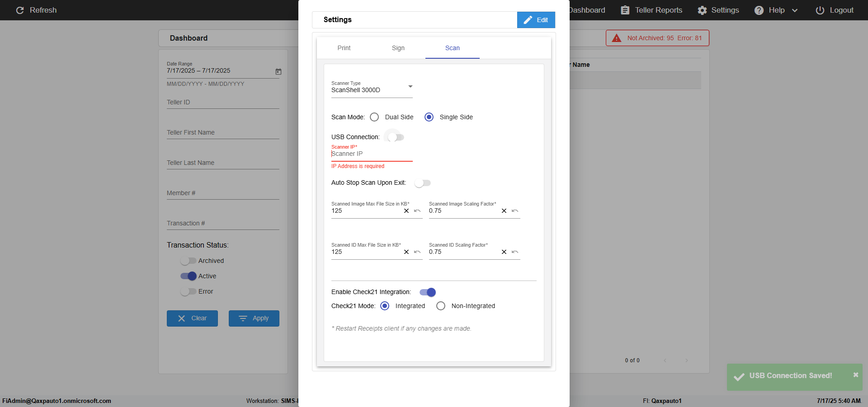Open the Help menu

click(x=776, y=10)
